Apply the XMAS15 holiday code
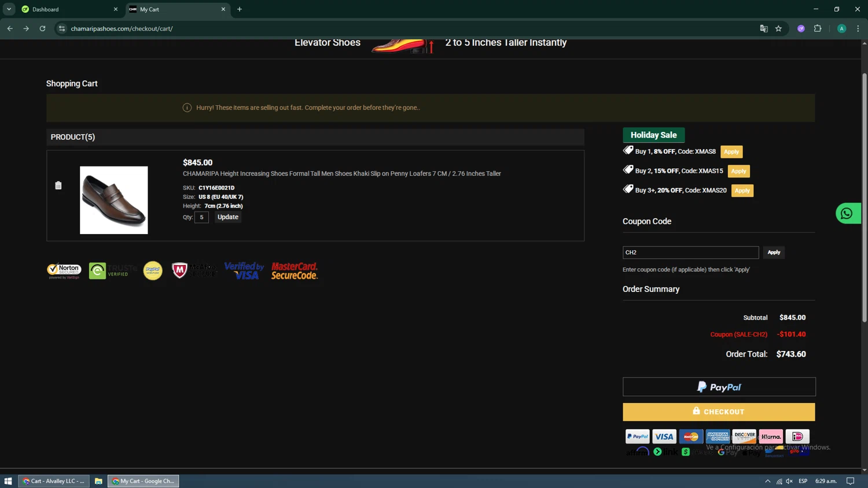 738,171
